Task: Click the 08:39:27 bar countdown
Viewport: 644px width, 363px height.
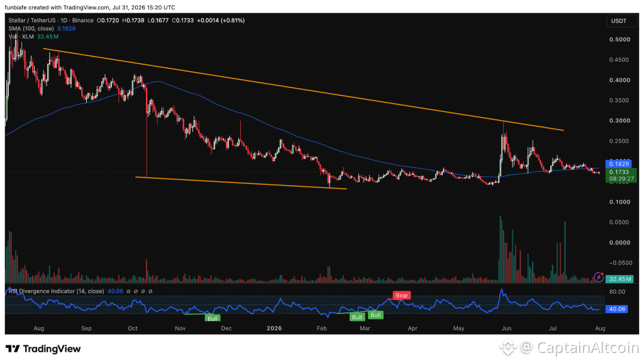Action: click(x=621, y=179)
